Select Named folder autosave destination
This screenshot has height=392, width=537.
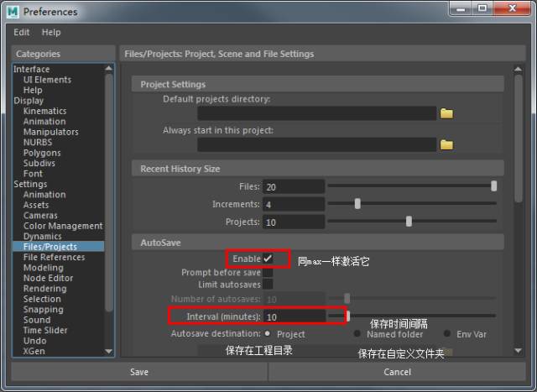tap(357, 333)
